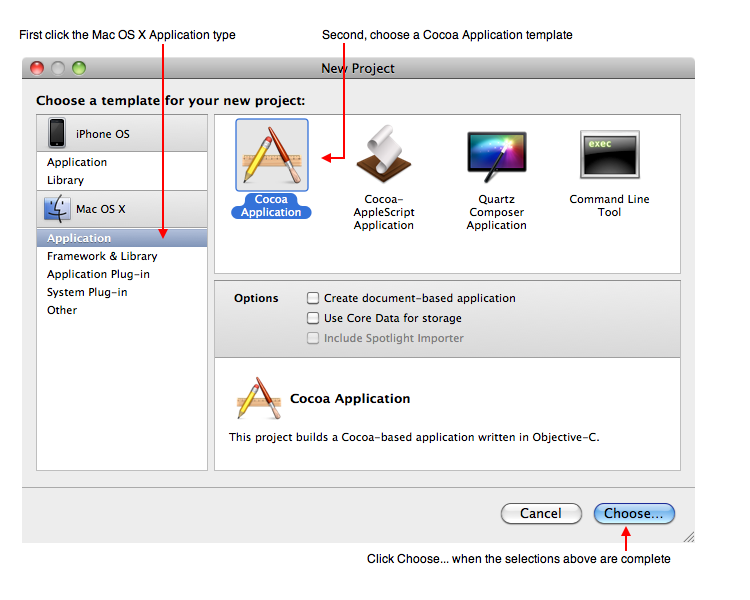Select the Cocoa-AppleScript Application icon

tap(383, 156)
